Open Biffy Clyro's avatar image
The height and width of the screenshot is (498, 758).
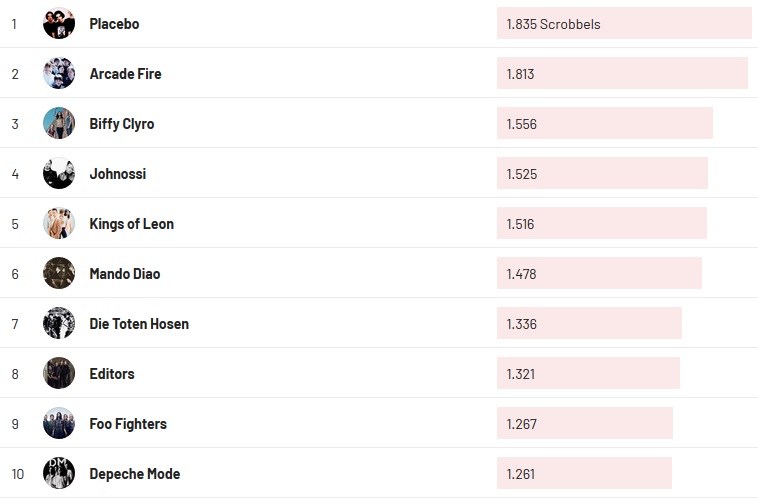point(59,123)
